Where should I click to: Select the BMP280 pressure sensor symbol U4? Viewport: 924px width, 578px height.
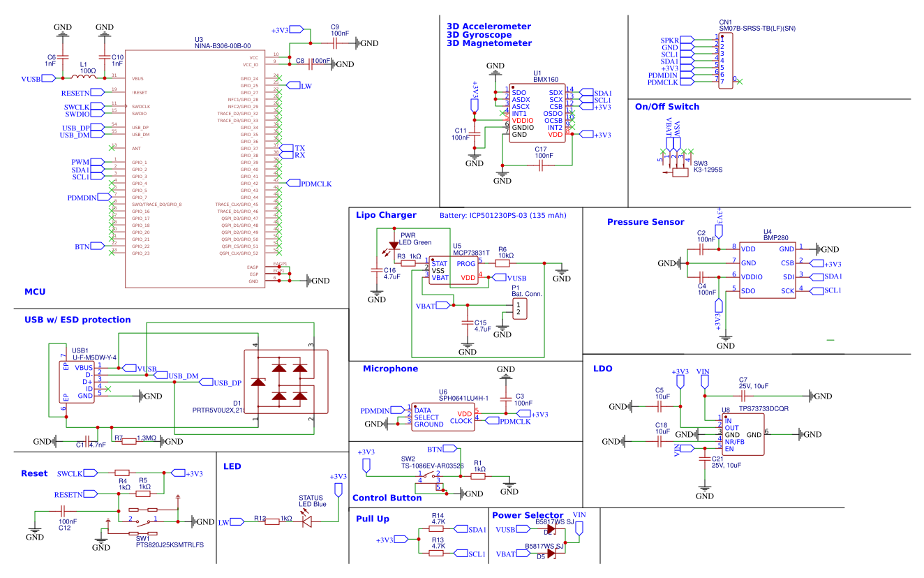(768, 269)
